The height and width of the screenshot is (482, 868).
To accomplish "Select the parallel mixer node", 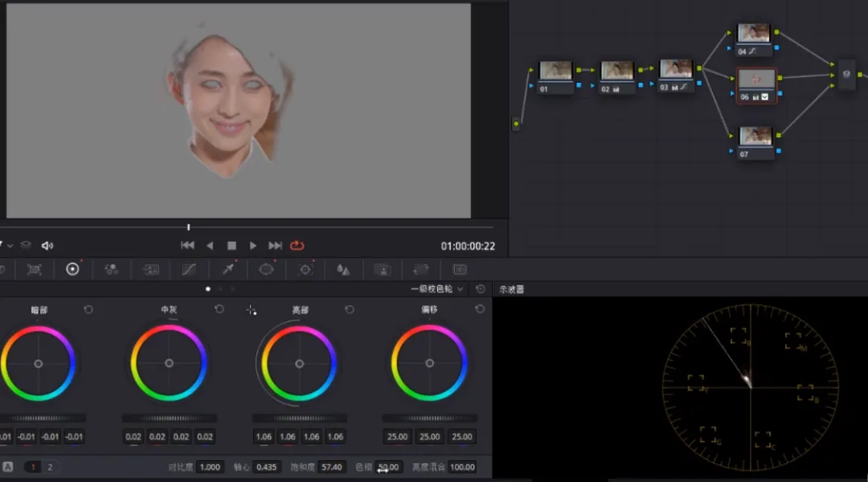I will (x=846, y=74).
